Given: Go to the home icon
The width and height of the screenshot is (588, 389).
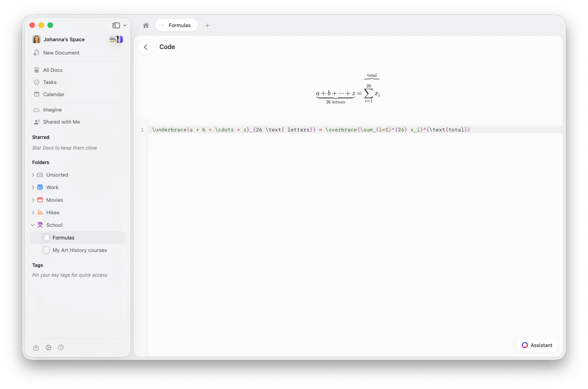Looking at the screenshot, I should [146, 25].
